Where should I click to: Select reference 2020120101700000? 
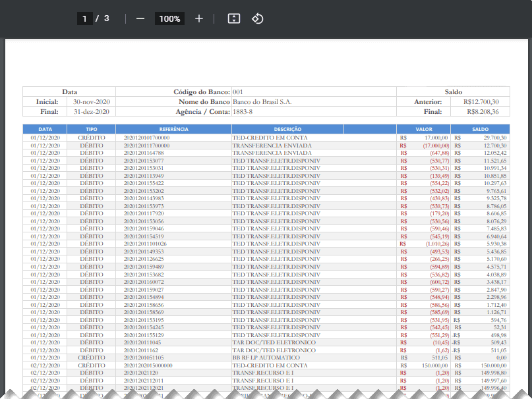pyautogui.click(x=146, y=138)
